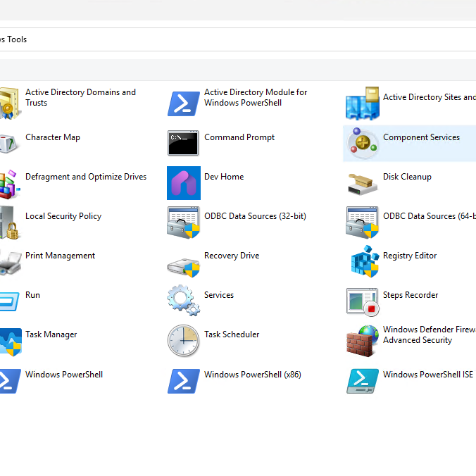Screen dimensions: 476x476
Task: Launch the Dev Home icon
Action: (184, 183)
